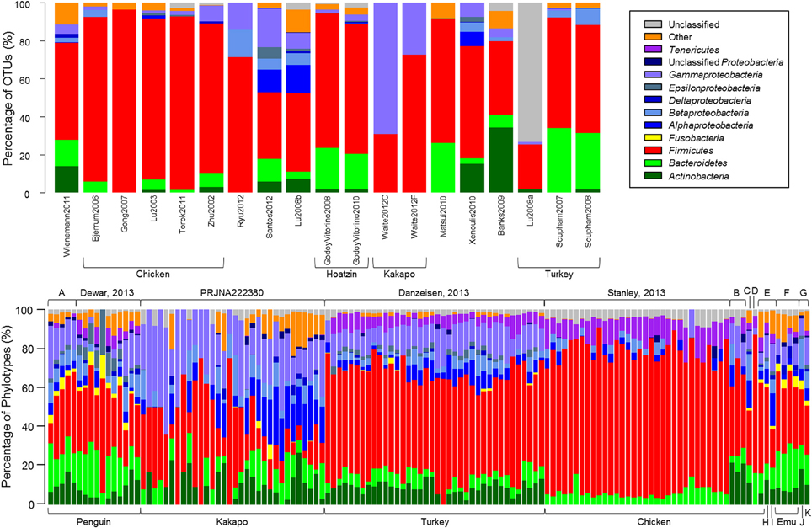Screen dimensions: 812x528
Task: Click 'Kakapo' label beneath the lower chart
Action: tap(232, 521)
